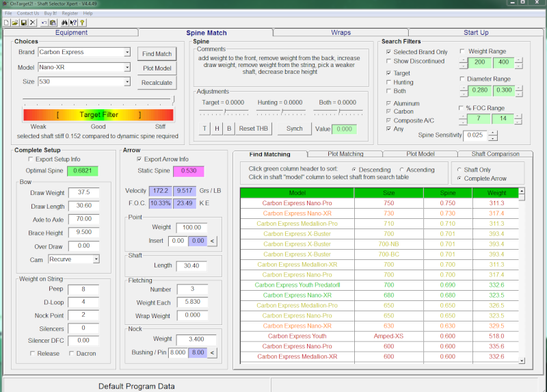Click the Hunting adjustment slider
Image resolution: width=547 pixels, height=392 pixels.
281,112
